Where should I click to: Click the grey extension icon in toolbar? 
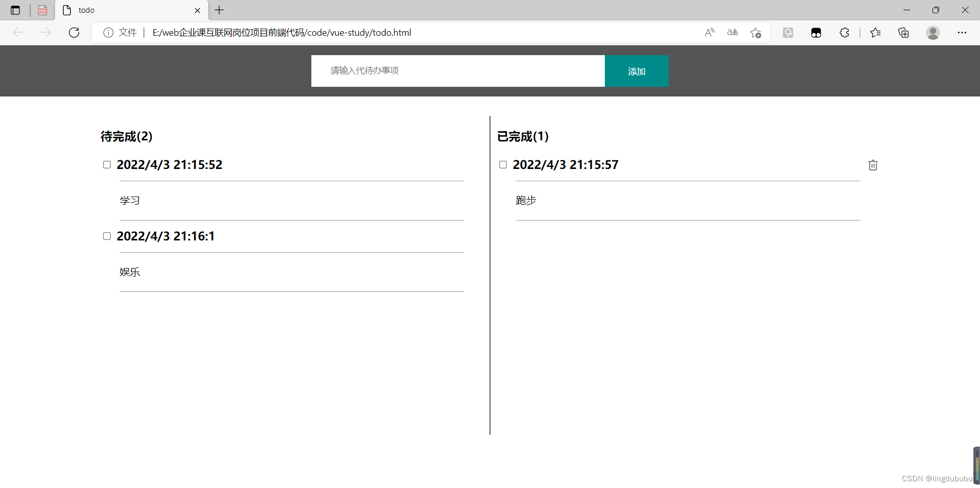[x=788, y=33]
